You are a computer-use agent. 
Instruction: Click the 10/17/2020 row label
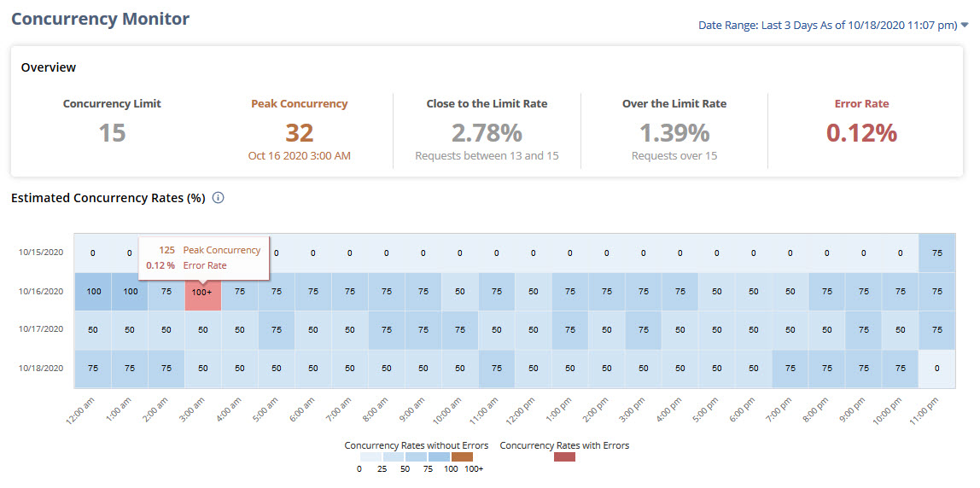tap(40, 330)
